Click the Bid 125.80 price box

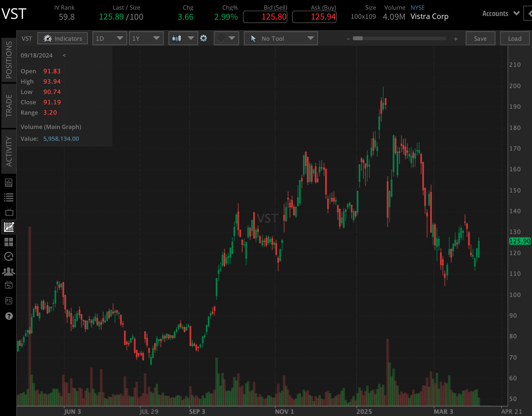click(x=265, y=17)
